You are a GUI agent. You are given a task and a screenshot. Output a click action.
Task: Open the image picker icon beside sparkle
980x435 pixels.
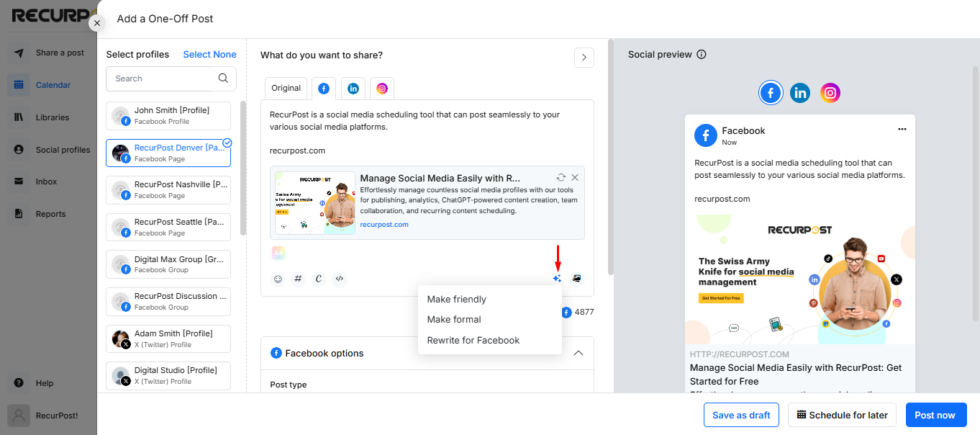[x=576, y=279]
